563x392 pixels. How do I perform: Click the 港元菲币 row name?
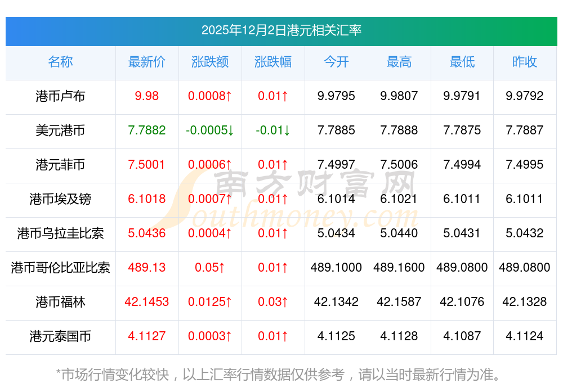(60, 165)
